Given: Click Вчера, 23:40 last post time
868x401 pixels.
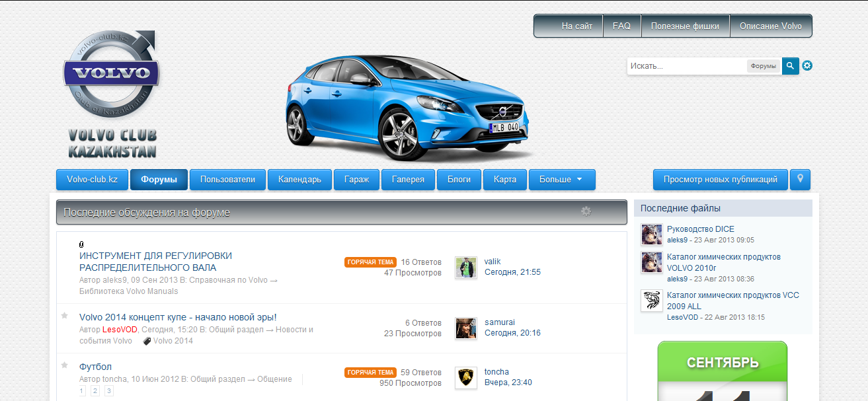Looking at the screenshot, I should [508, 383].
